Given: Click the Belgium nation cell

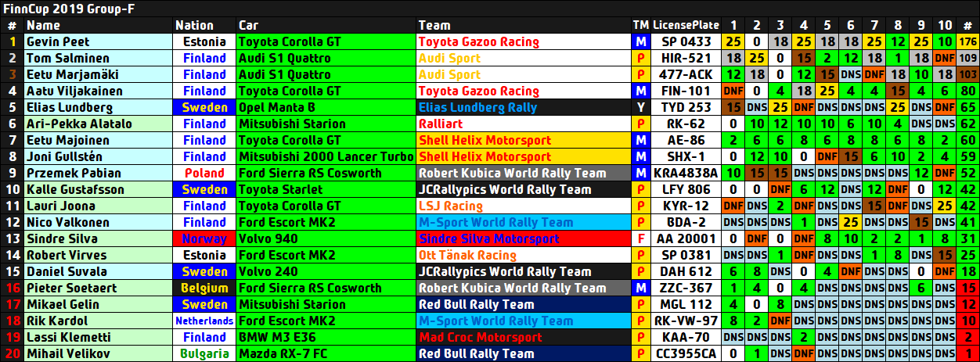Looking at the screenshot, I should (204, 288).
